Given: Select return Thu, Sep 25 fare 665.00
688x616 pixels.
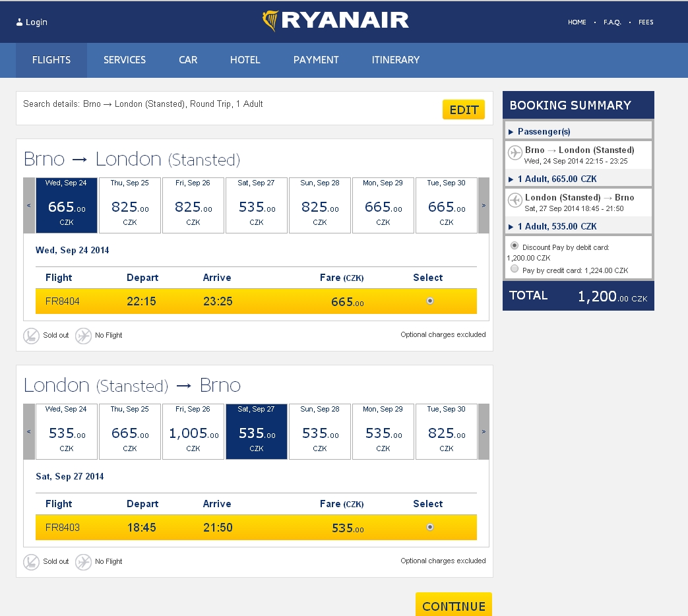Looking at the screenshot, I should coord(130,432).
